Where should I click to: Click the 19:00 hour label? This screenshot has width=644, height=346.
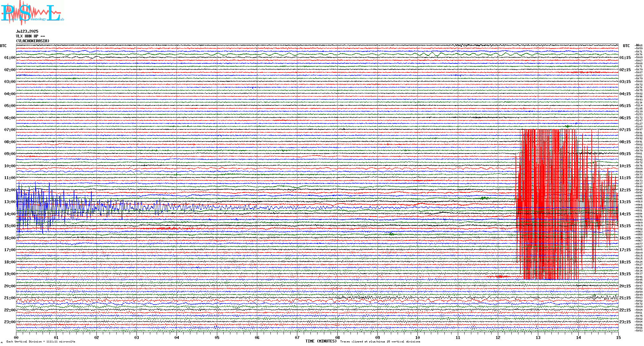10,274
